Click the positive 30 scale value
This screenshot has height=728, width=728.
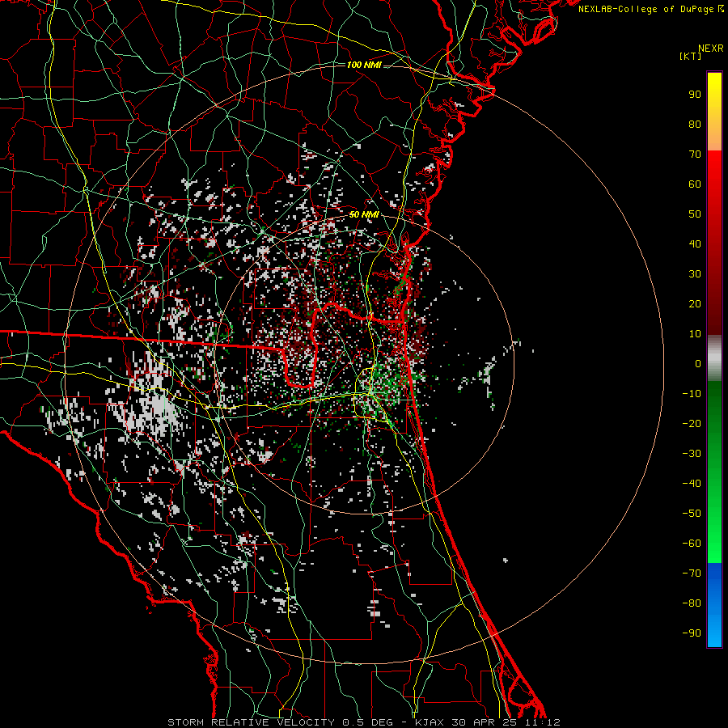click(695, 274)
